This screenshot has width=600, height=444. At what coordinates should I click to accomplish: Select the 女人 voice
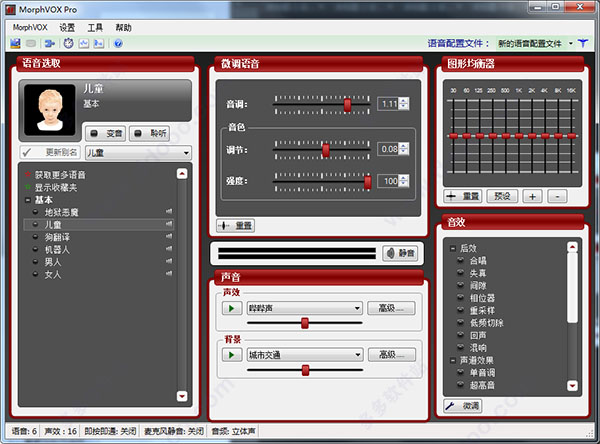click(52, 274)
